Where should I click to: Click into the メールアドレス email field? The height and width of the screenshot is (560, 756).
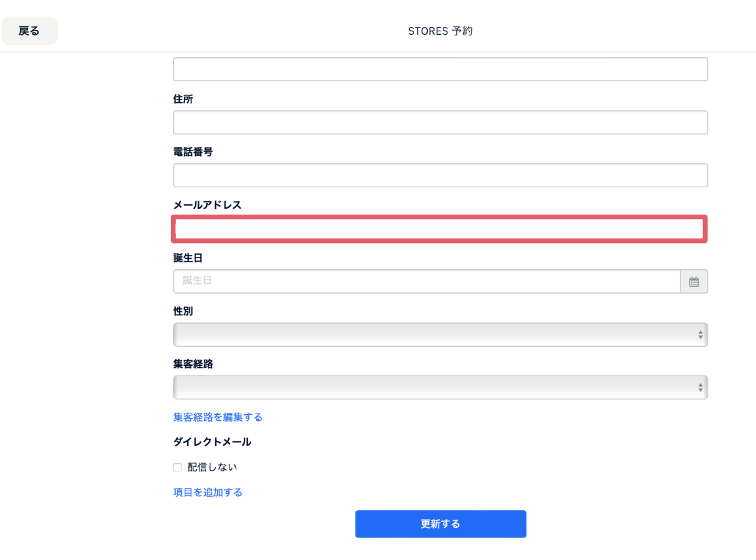439,229
